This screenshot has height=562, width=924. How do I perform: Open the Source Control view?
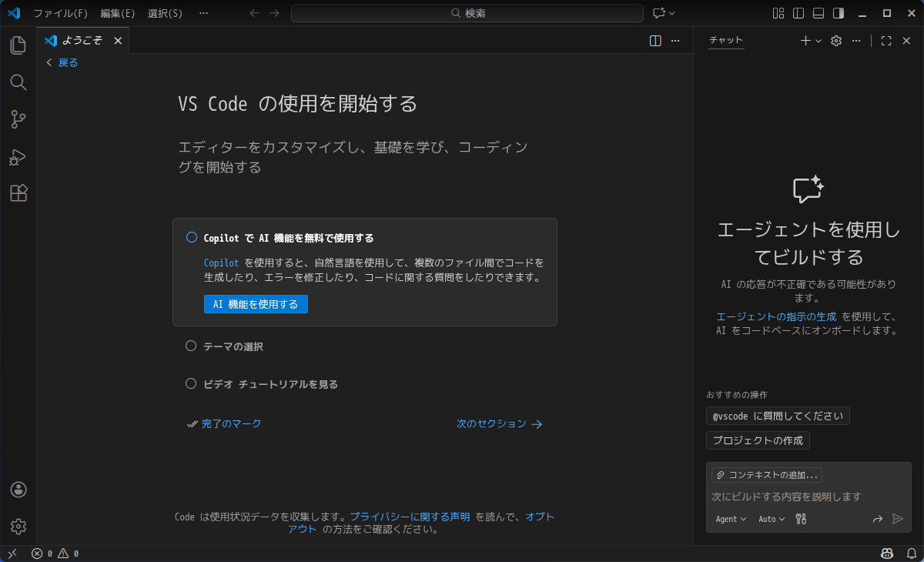(18, 119)
